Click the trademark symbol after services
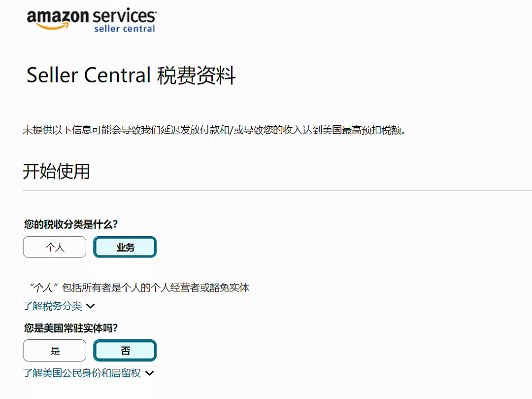Image resolution: width=532 pixels, height=399 pixels. (156, 11)
